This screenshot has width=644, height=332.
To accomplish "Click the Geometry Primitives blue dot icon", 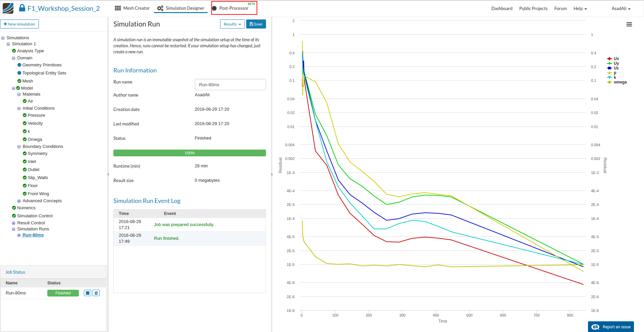I will pos(19,65).
